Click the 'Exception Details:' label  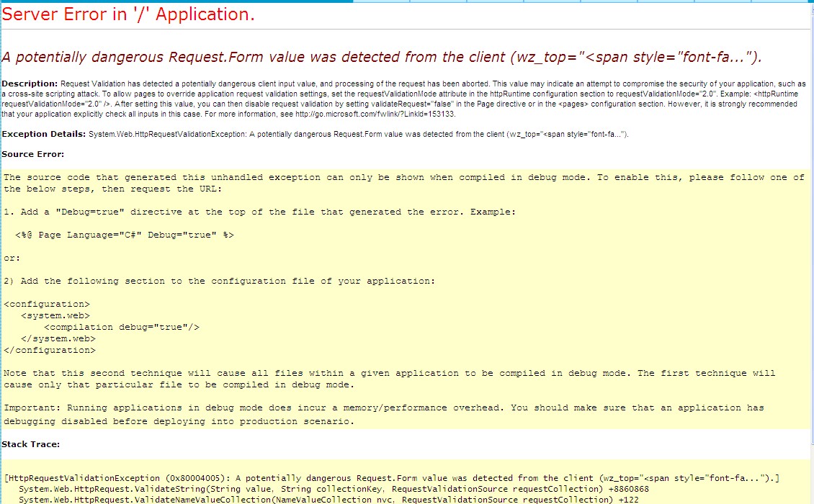pos(44,134)
